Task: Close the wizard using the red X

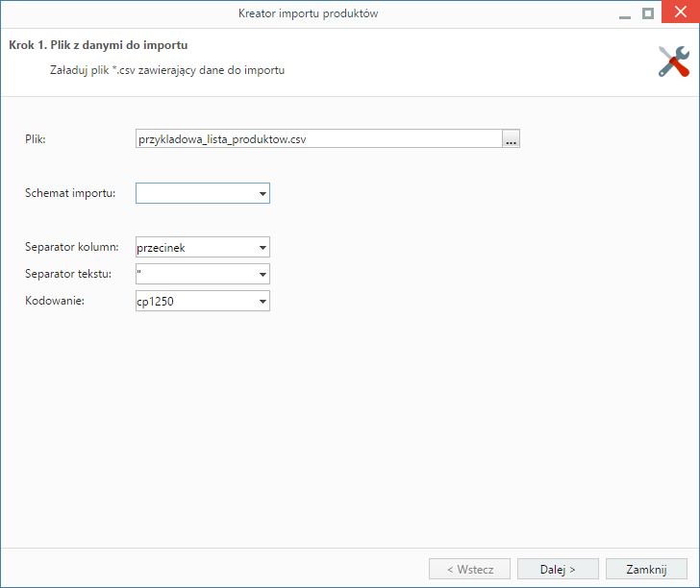Action: point(681,12)
